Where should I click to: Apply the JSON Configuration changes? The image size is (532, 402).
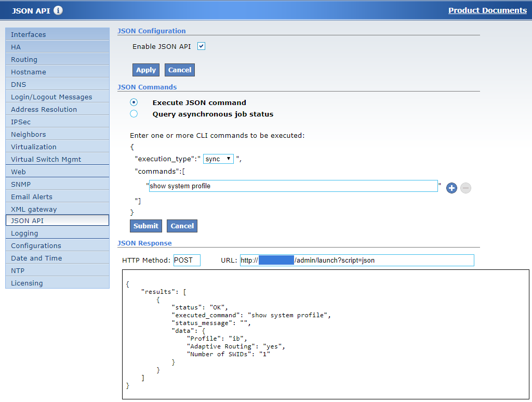click(145, 70)
